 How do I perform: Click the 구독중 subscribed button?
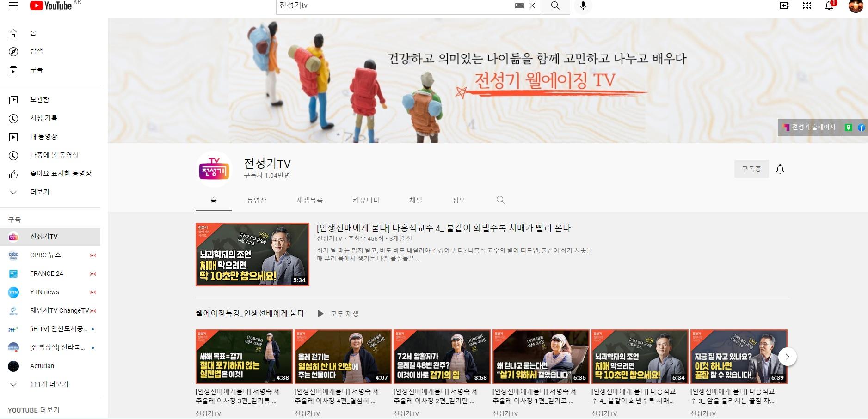(751, 169)
